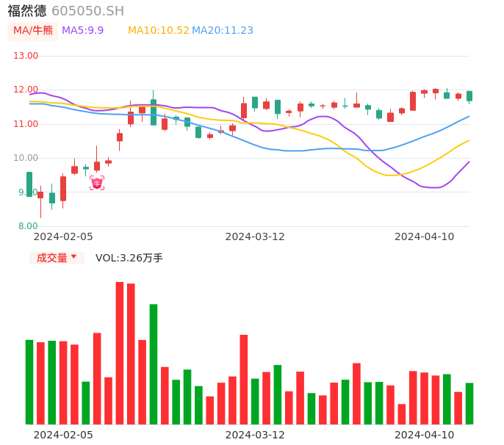Click the bull marker icon on chart

point(97,183)
